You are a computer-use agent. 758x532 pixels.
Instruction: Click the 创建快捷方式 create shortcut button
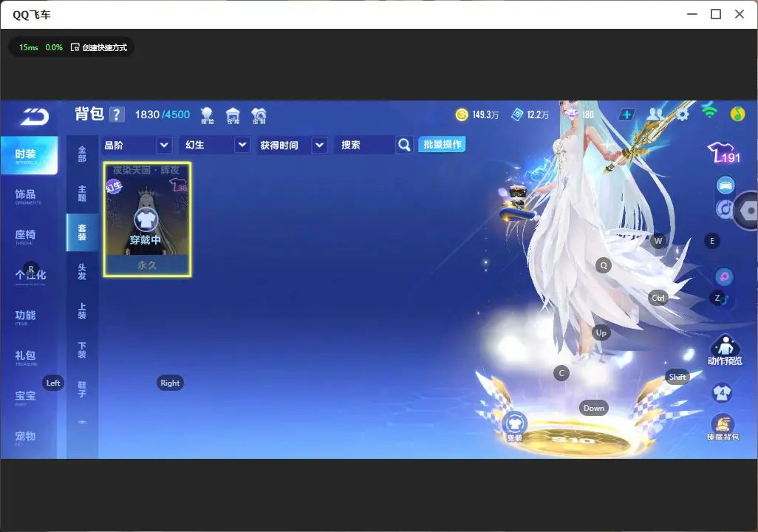98,47
